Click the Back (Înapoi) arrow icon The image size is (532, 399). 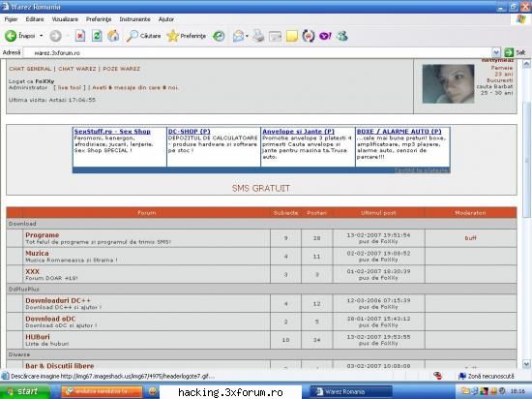coord(11,36)
